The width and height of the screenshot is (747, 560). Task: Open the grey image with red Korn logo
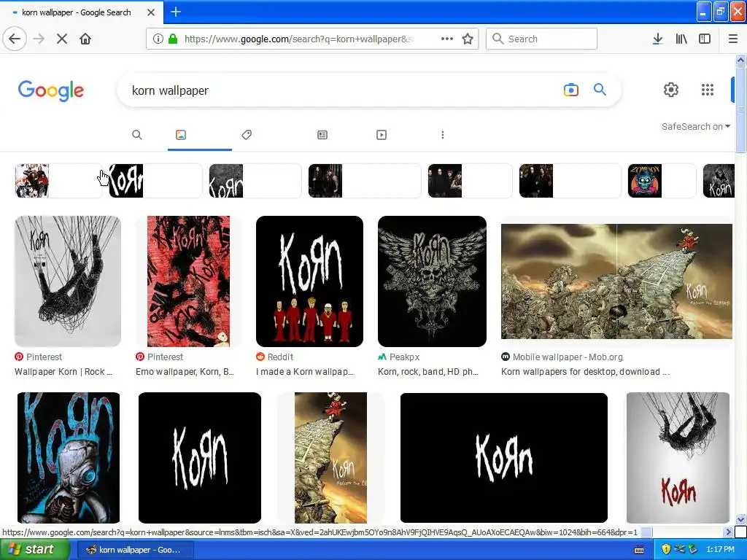click(678, 458)
